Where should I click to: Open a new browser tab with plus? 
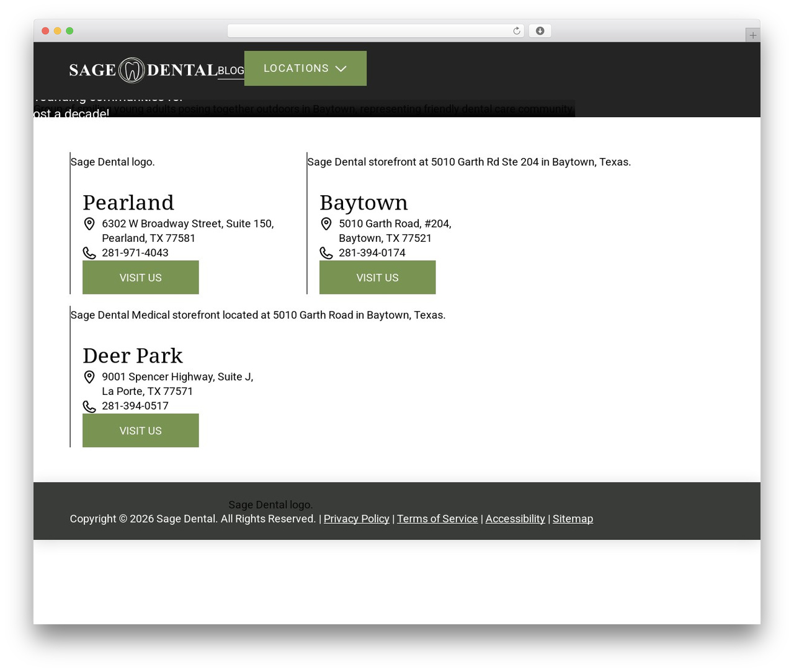tap(752, 35)
